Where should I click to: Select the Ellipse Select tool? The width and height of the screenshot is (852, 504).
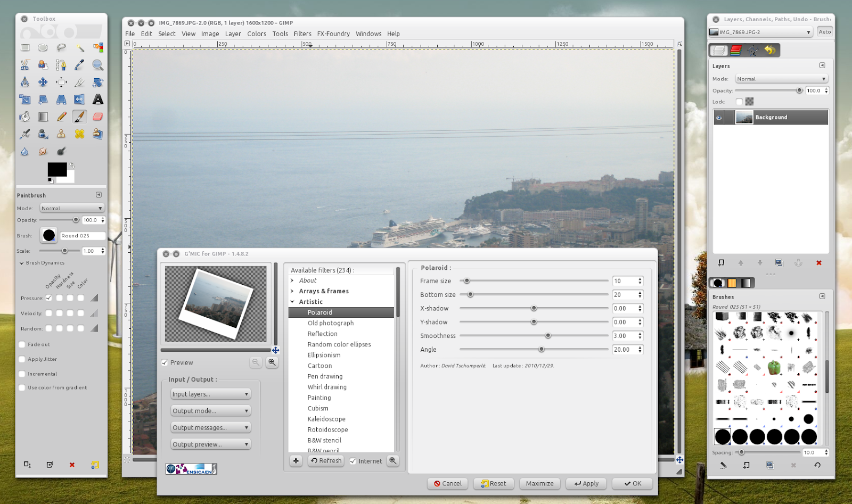(x=43, y=47)
